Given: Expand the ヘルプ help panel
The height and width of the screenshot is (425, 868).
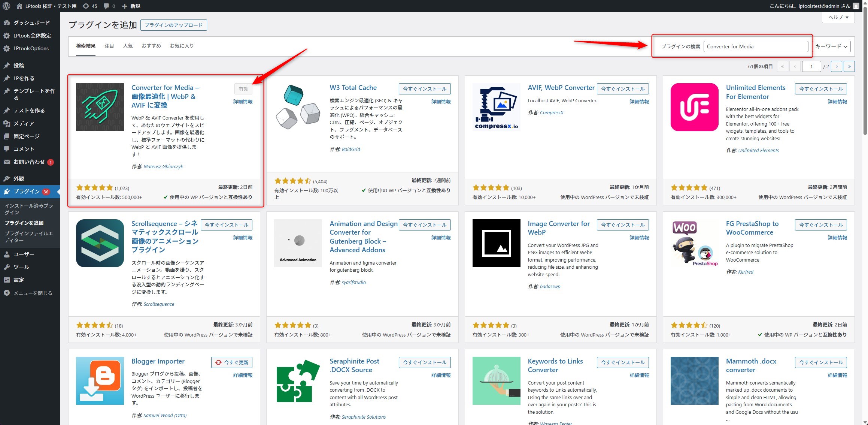Looking at the screenshot, I should tap(838, 17).
